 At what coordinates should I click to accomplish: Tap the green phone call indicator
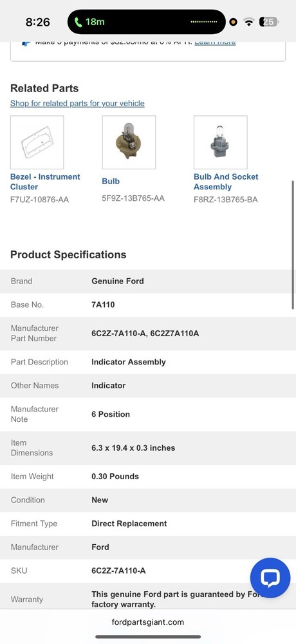[x=90, y=22]
